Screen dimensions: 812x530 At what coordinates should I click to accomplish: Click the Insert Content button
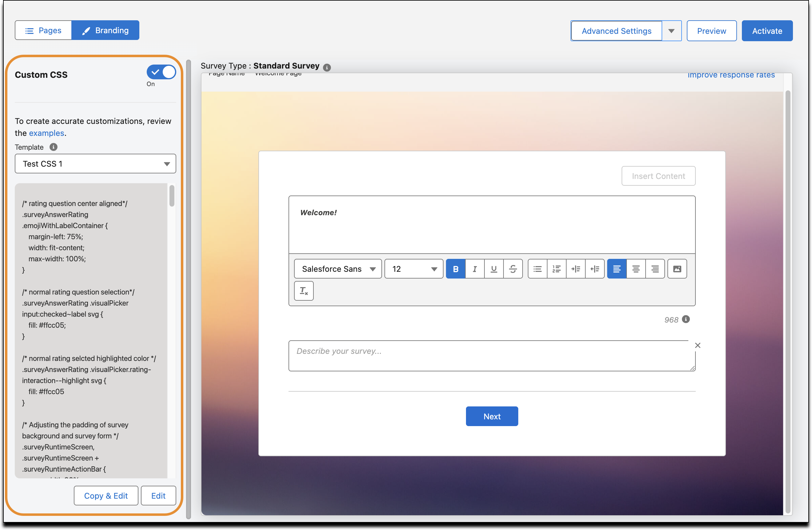[x=658, y=176]
